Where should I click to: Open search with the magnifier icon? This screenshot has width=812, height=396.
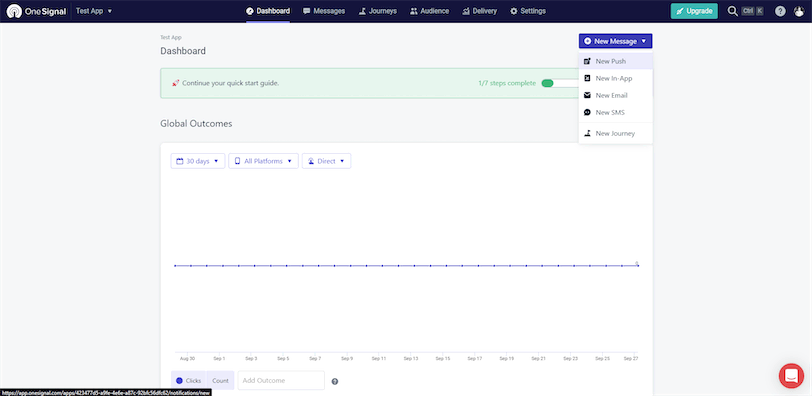(x=732, y=11)
